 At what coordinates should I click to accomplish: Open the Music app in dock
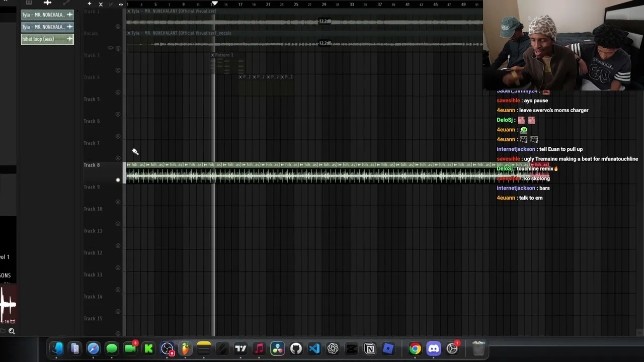tap(259, 348)
